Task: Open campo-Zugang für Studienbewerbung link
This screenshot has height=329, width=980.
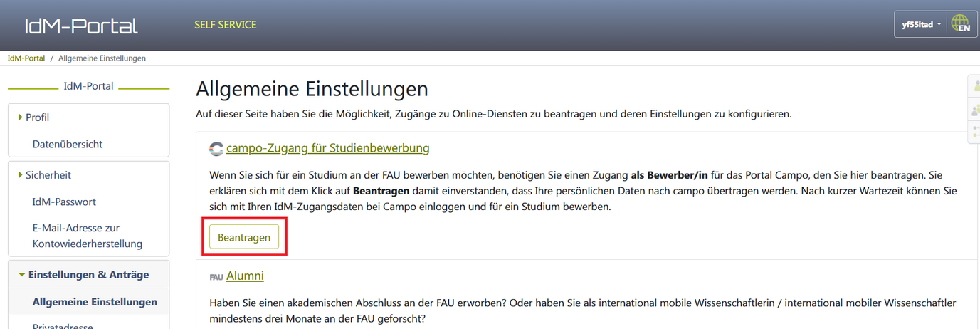Action: [327, 148]
